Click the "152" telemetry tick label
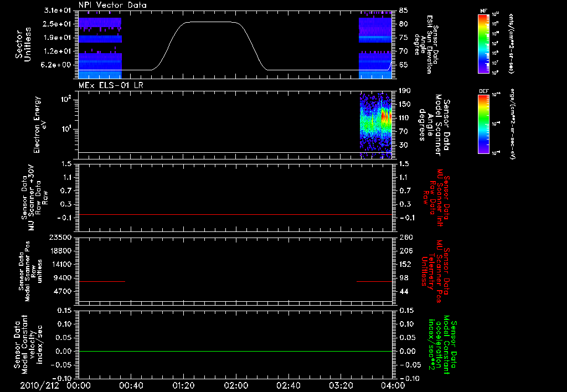The width and height of the screenshot is (567, 392). tap(406, 264)
